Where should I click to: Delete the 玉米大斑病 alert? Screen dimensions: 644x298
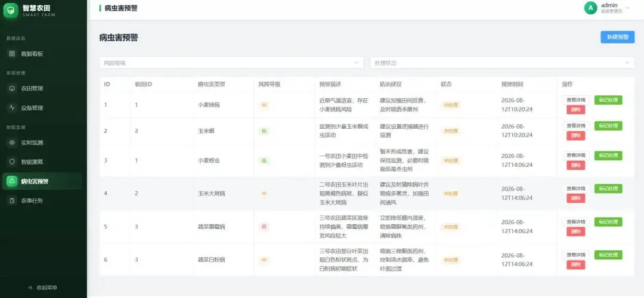[x=576, y=198]
